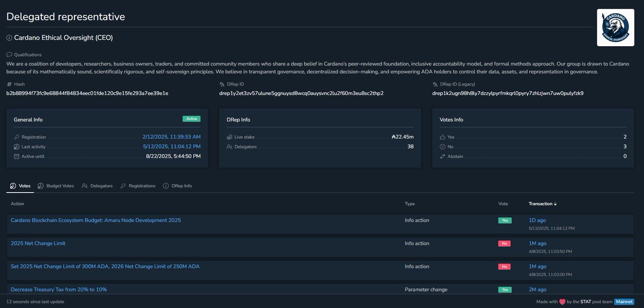Click the live stake value ₳22.45m
The image size is (644, 308).
[x=403, y=137]
